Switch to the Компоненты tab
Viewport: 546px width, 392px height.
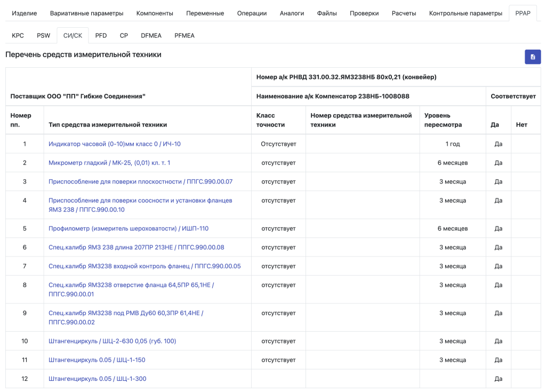(155, 13)
